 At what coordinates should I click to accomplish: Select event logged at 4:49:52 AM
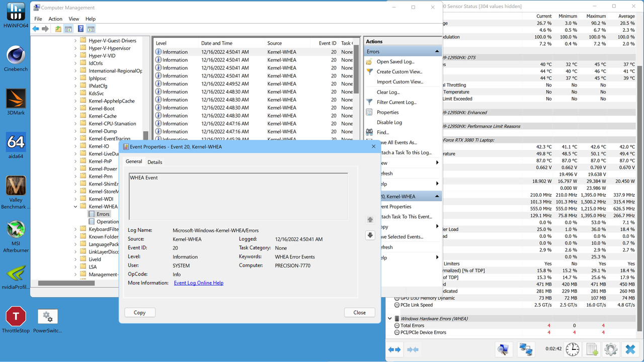click(254, 84)
